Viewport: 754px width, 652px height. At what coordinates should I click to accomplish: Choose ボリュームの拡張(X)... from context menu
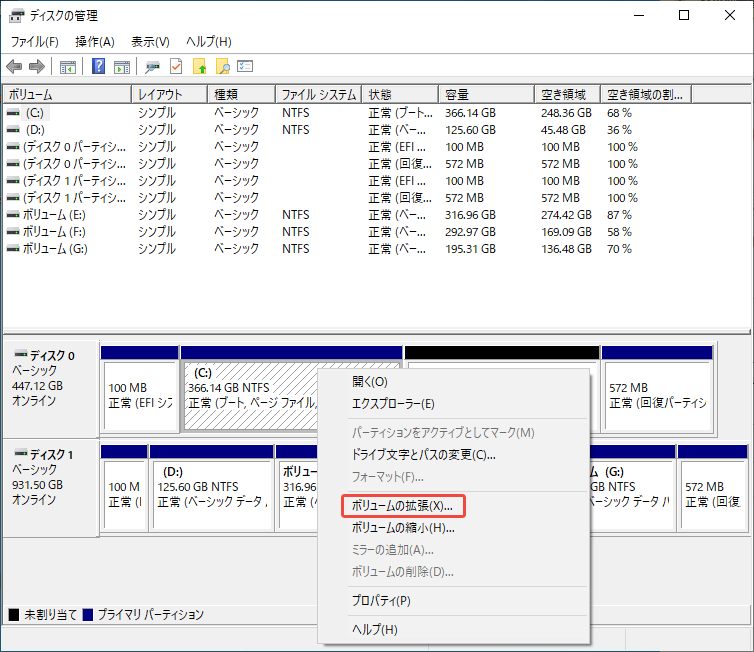coord(402,506)
